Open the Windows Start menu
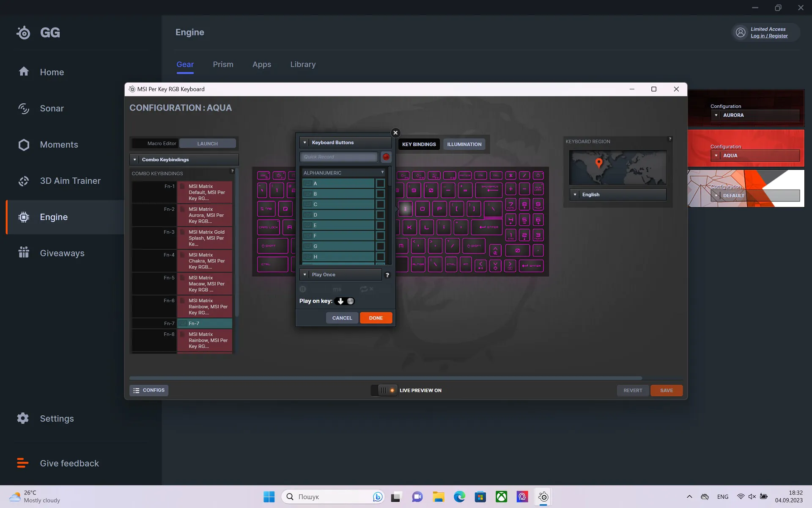 (269, 497)
